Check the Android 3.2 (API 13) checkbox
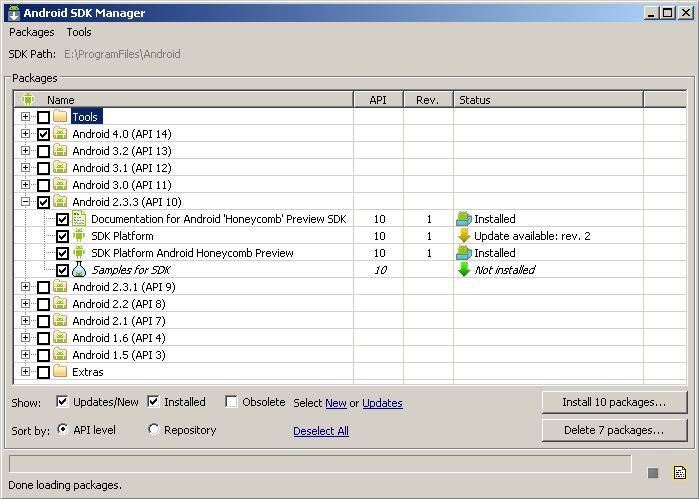The height and width of the screenshot is (499, 699). [43, 151]
